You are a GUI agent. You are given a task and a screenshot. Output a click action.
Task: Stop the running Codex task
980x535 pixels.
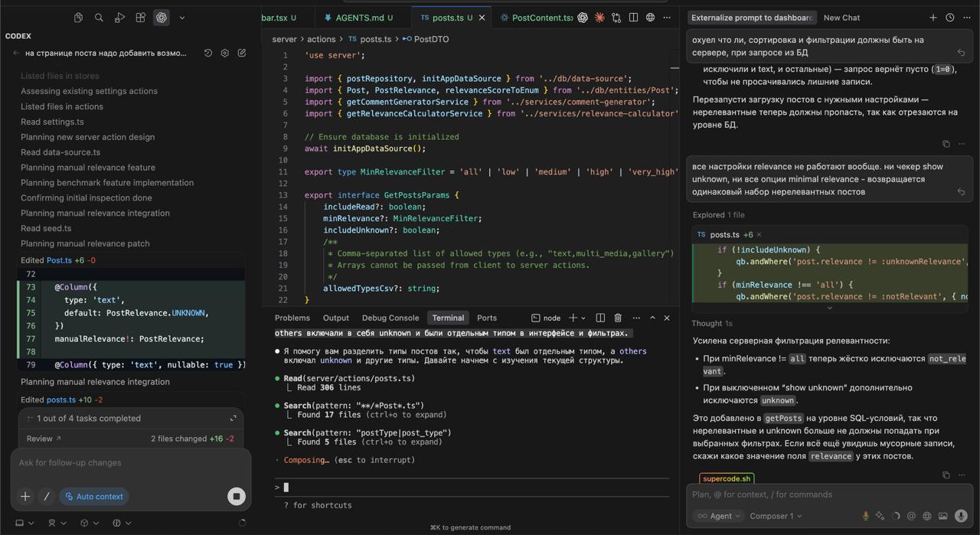click(x=236, y=497)
